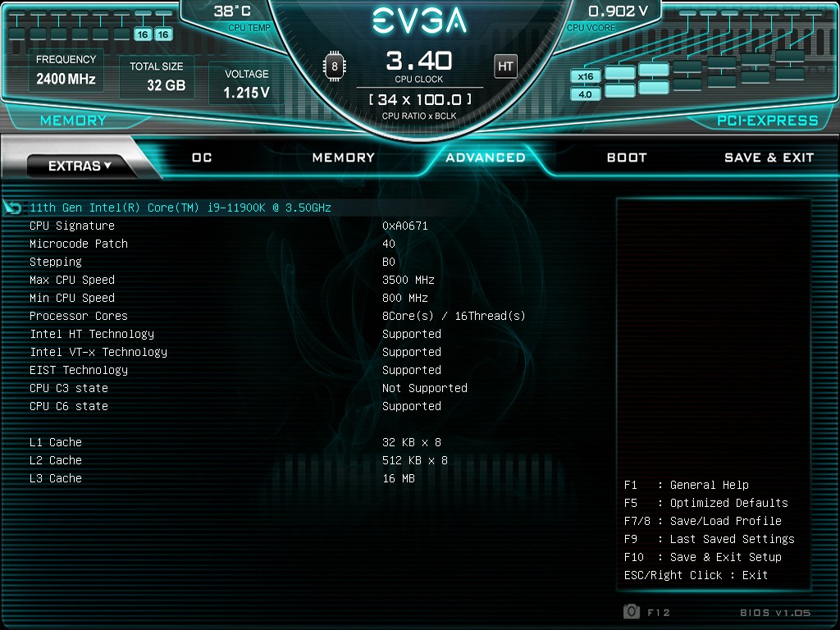Click the Processor Cores label

79,316
